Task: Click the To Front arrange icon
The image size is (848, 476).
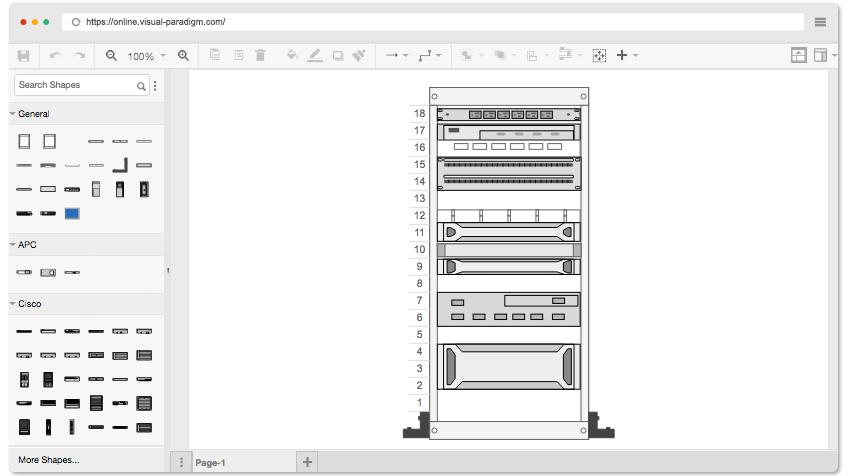Action: [466, 55]
